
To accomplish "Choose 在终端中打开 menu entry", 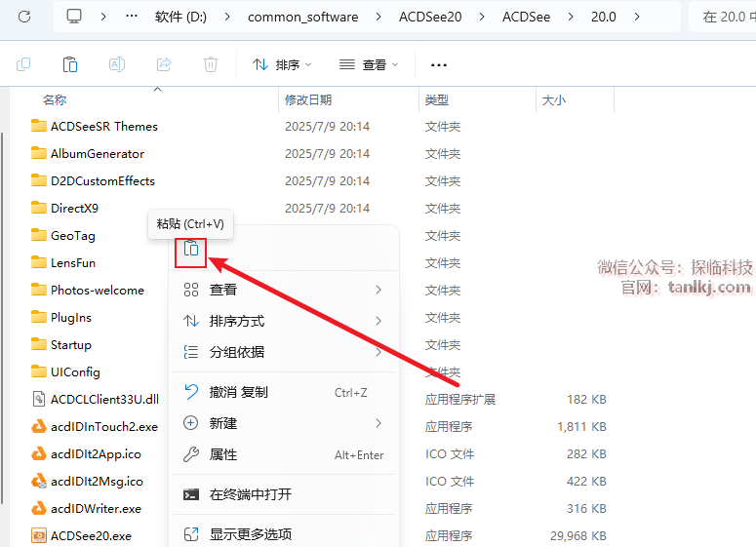I will 250,494.
